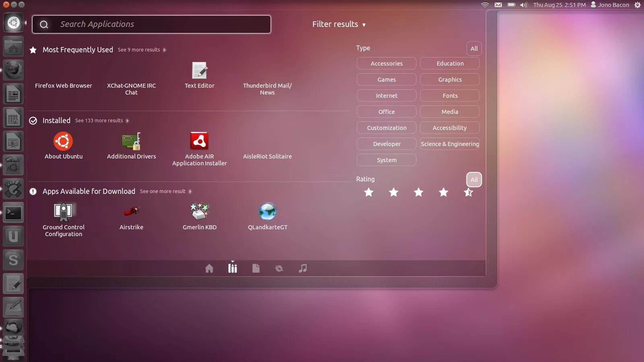644x362 pixels.
Task: Set rating filter to five stars
Action: [x=469, y=192]
